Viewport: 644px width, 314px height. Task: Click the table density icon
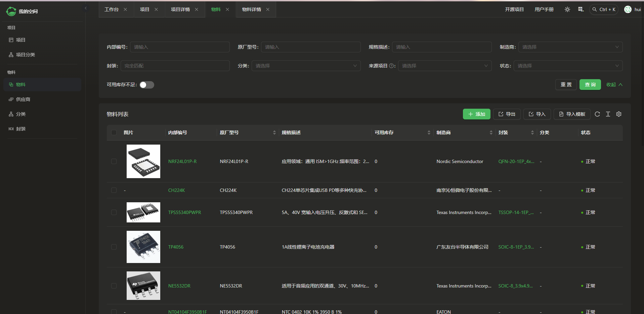[608, 114]
